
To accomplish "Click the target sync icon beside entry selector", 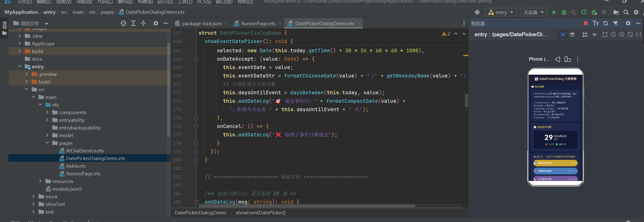I will [x=477, y=12].
